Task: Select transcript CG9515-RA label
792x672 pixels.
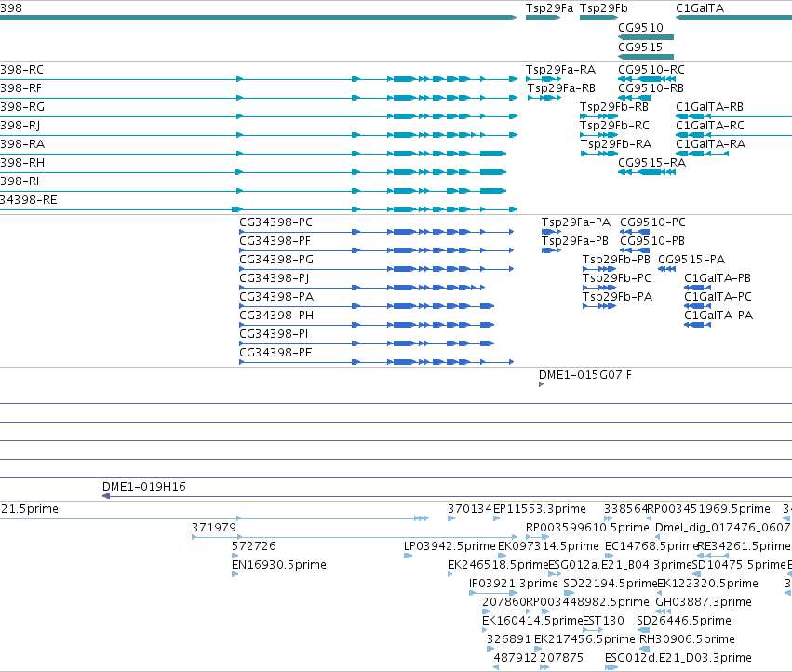Action: [x=651, y=163]
